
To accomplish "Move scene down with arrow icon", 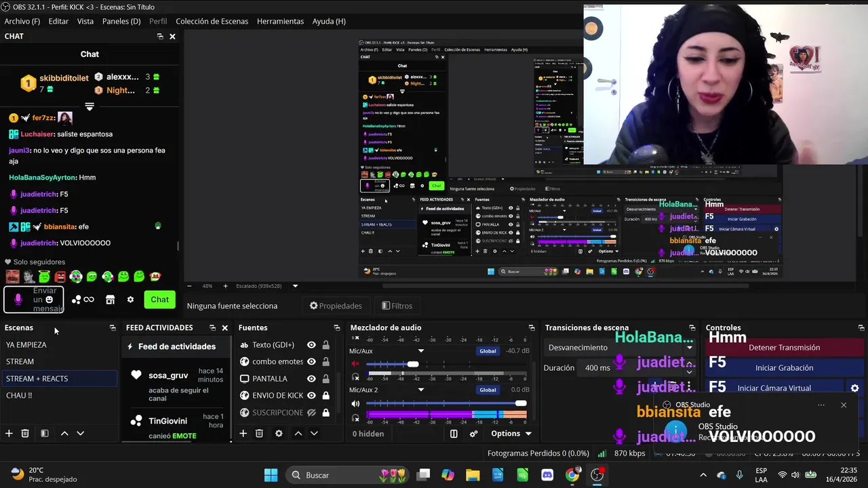I will point(80,433).
